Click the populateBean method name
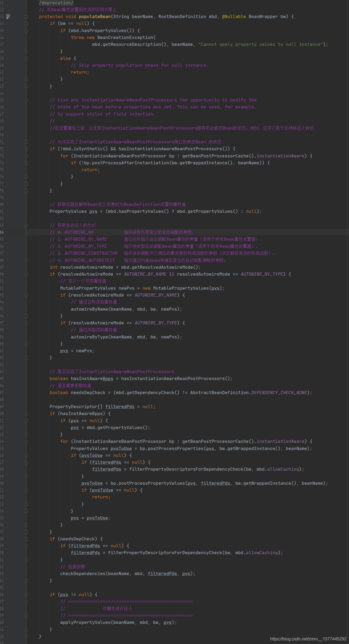 click(x=94, y=16)
